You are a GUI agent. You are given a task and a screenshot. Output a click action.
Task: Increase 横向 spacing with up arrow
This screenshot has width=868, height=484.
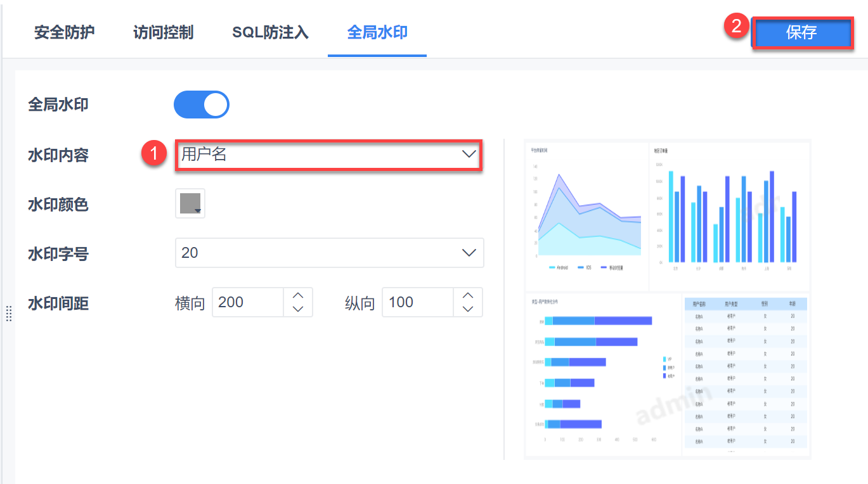pyautogui.click(x=298, y=296)
